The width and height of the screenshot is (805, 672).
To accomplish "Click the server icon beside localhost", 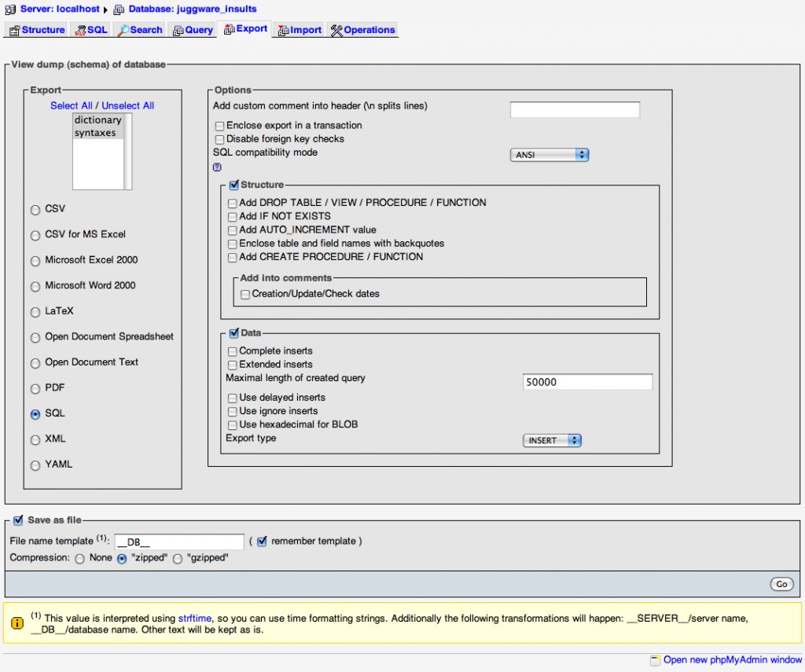I will click(x=9, y=9).
